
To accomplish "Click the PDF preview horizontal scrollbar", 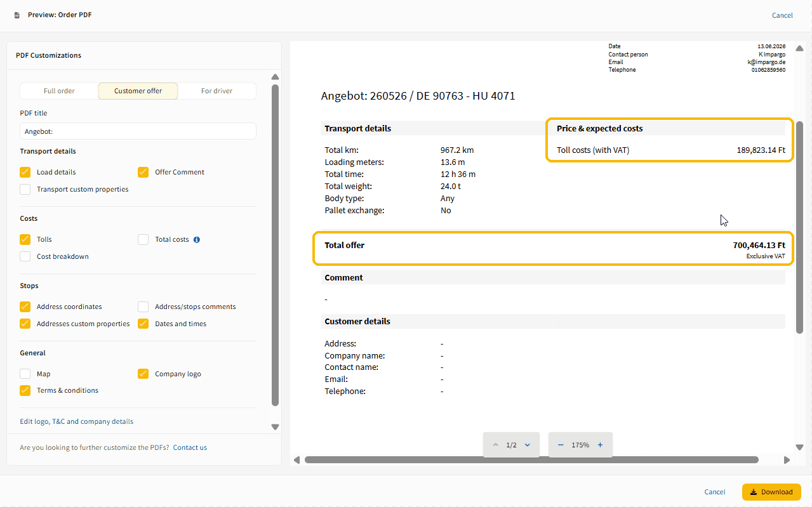I will (x=531, y=460).
